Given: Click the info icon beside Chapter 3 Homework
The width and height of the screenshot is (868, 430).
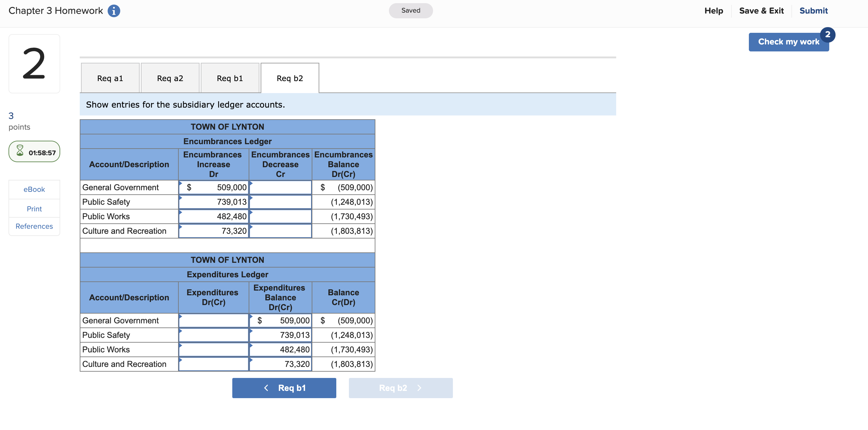Looking at the screenshot, I should [x=113, y=11].
